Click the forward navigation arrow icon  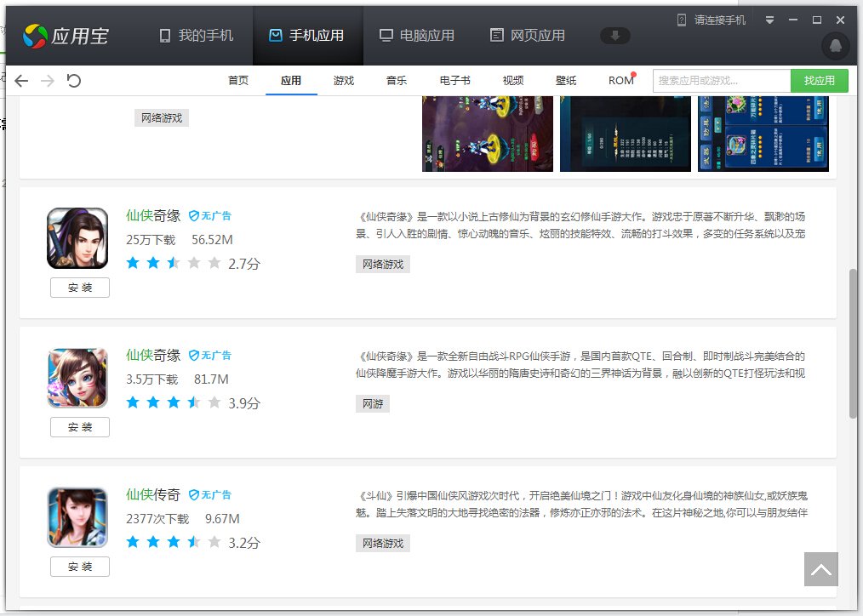tap(48, 80)
